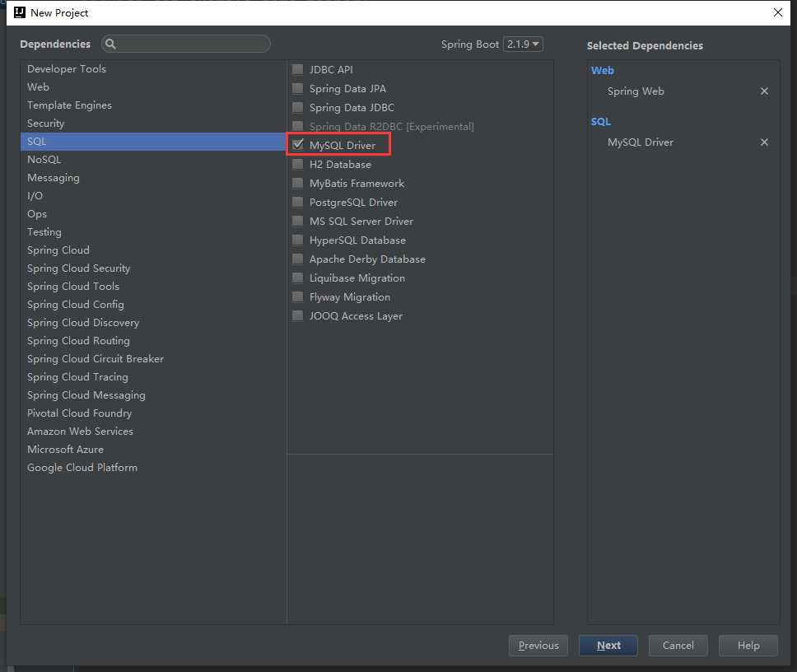Screen dimensions: 797x672
Task: Select Spring Cloud Tracing category
Action: 153,377
